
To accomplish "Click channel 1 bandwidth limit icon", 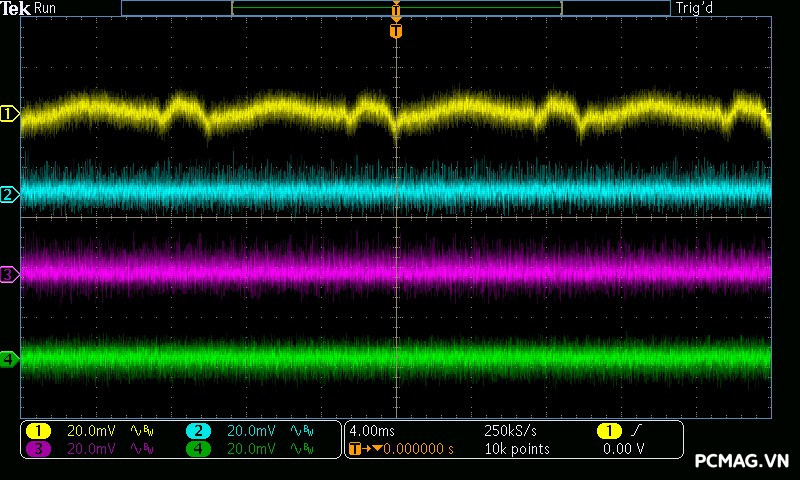I will click(x=141, y=431).
